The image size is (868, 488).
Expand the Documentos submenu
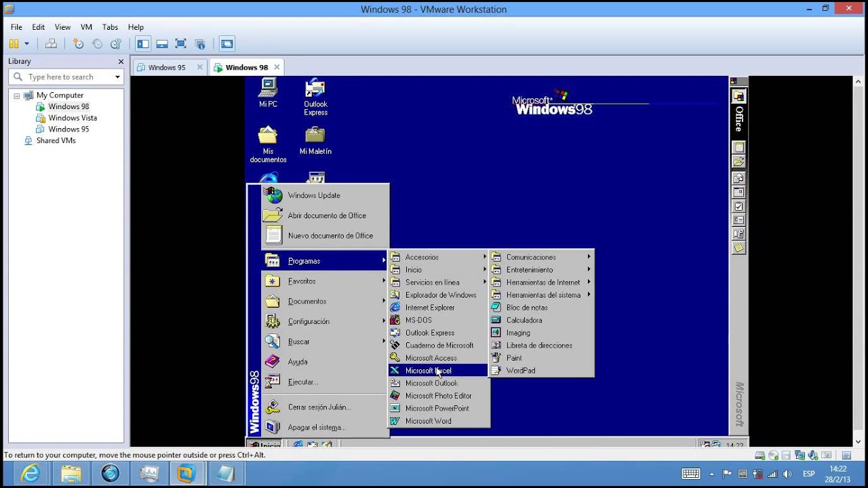325,302
